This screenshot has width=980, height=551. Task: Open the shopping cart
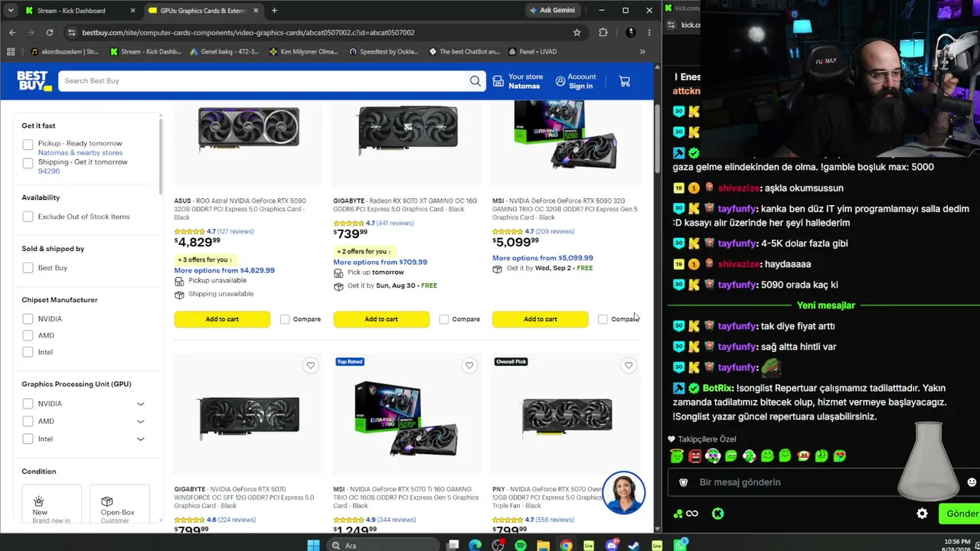tap(625, 81)
